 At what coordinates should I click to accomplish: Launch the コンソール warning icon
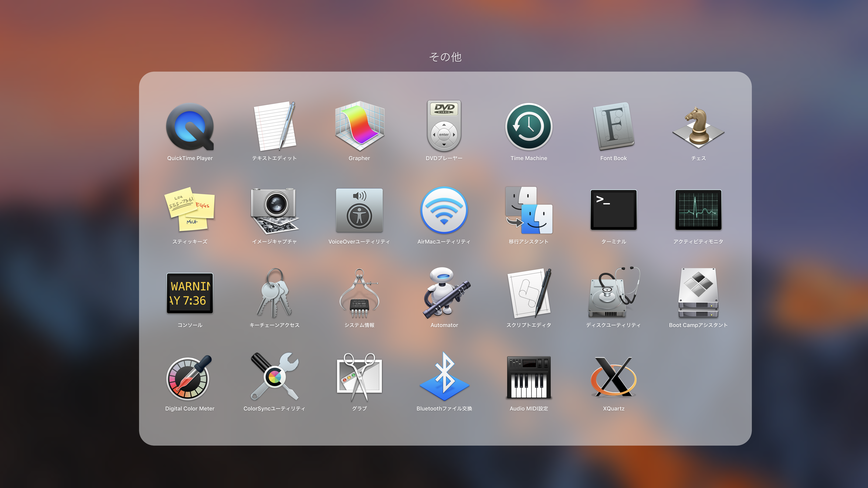coord(190,293)
